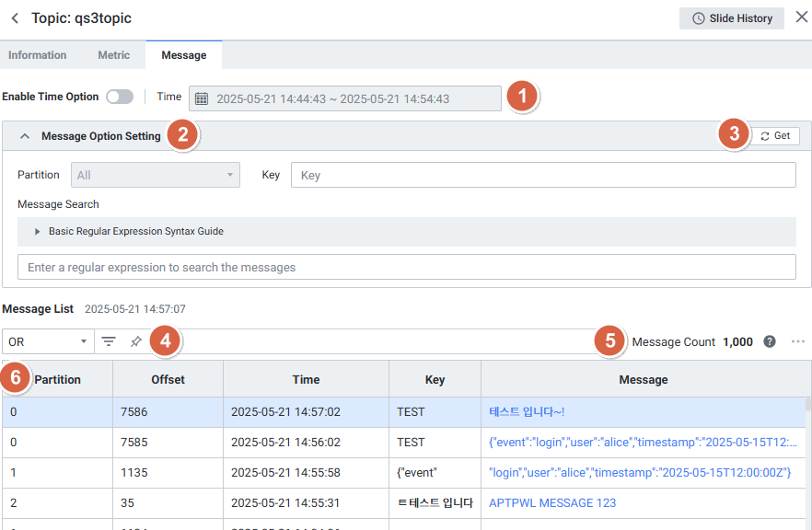Click the calendar icon in Time field
This screenshot has width=812, height=530.
(x=202, y=98)
